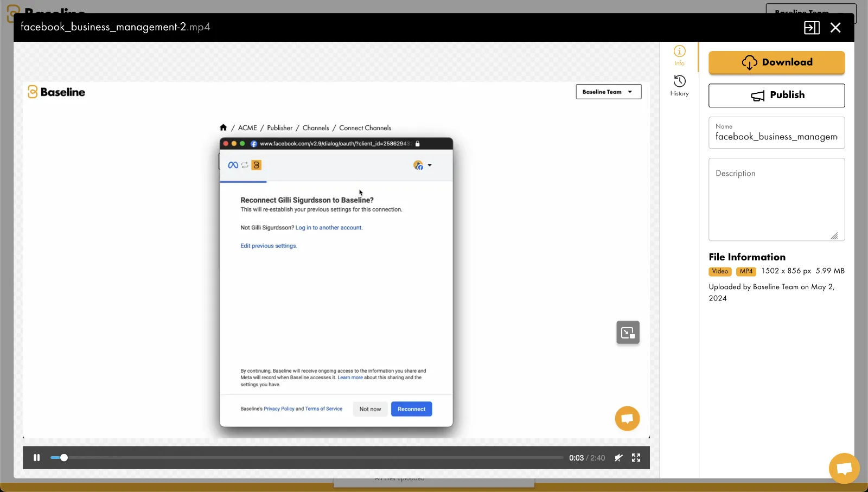The image size is (868, 492).
Task: Click the home breadcrumb icon
Action: [223, 128]
